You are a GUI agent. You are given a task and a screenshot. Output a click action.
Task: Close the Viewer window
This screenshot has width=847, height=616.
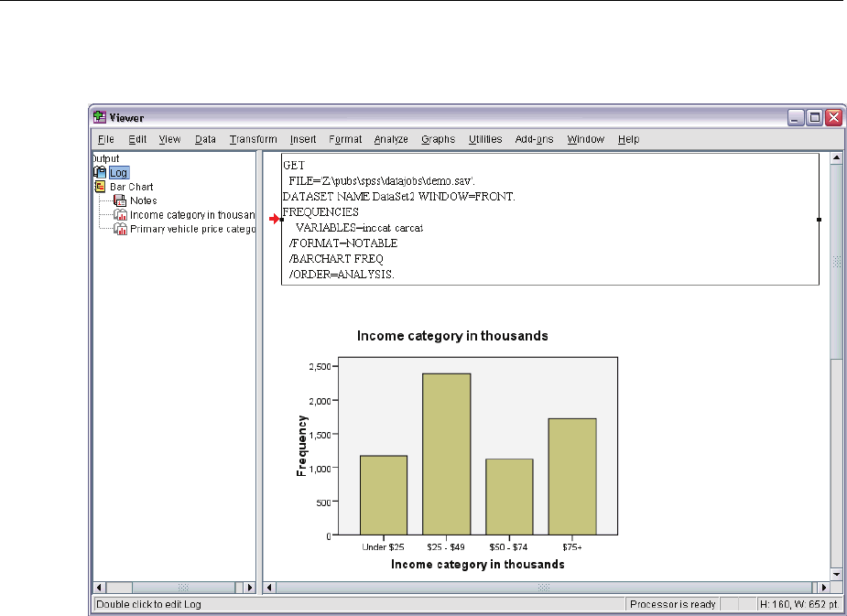click(x=833, y=118)
